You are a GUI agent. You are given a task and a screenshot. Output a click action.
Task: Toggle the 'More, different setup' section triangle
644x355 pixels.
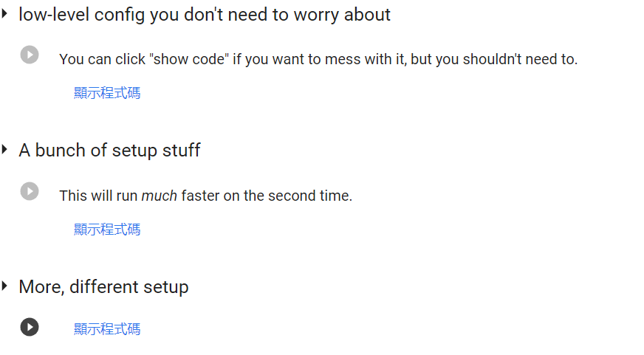(4, 286)
